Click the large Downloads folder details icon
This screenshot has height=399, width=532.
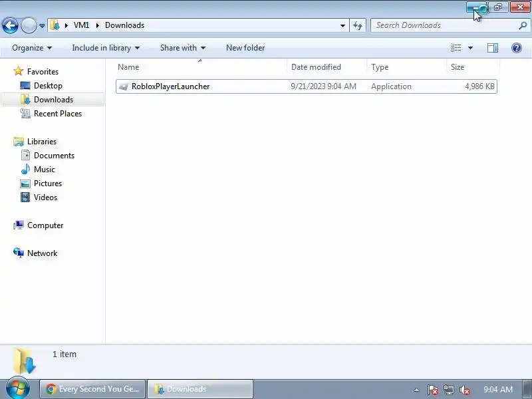coord(25,360)
